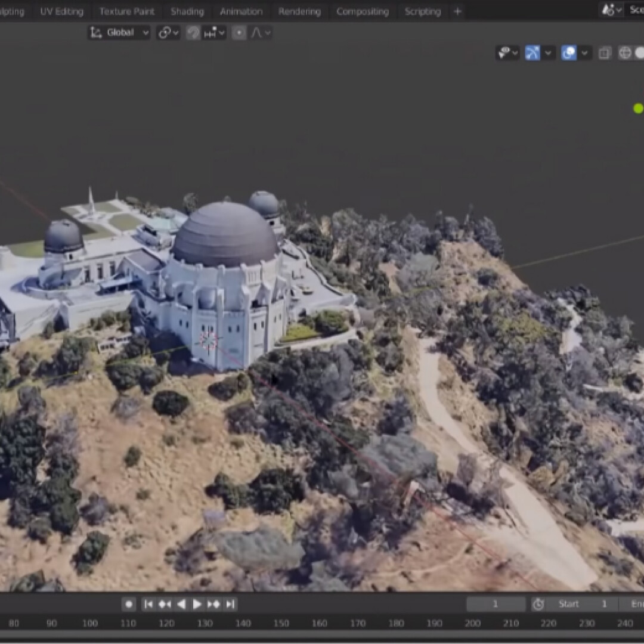This screenshot has height=644, width=644.
Task: Toggle proportional editing
Action: [239, 33]
